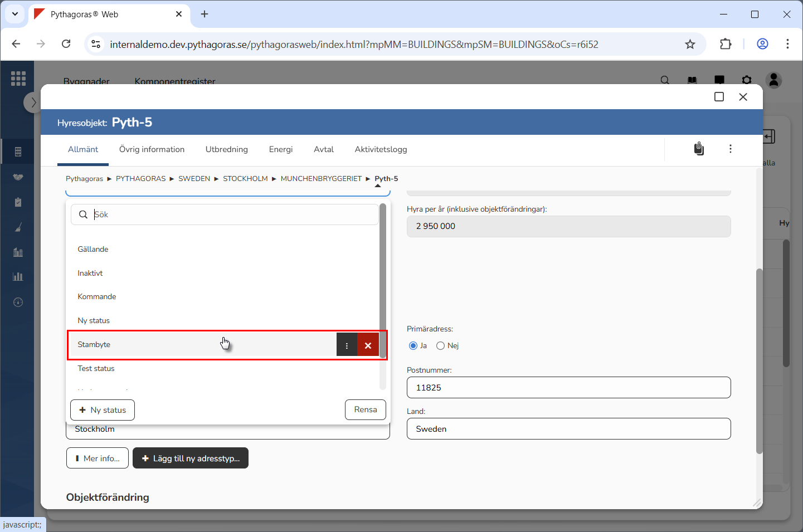This screenshot has height=532, width=803.
Task: Click the Rensa button
Action: (365, 410)
